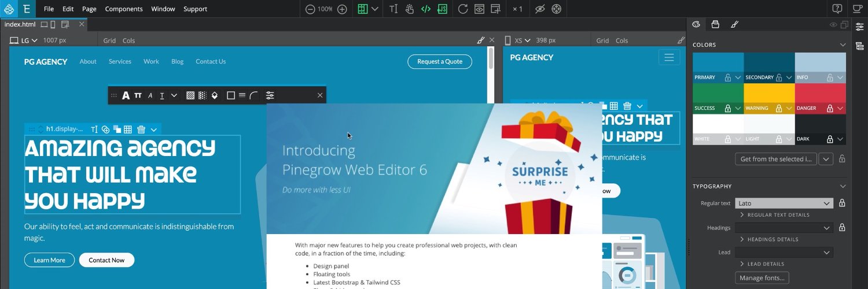Screen dimensions: 868x289
Task: Select the index.html tab
Action: tap(20, 24)
